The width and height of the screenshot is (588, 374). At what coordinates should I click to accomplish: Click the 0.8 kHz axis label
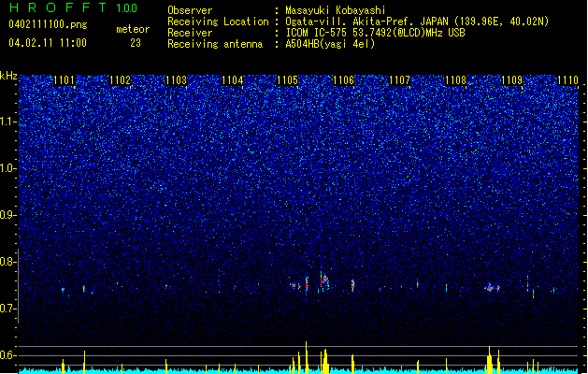pos(8,262)
